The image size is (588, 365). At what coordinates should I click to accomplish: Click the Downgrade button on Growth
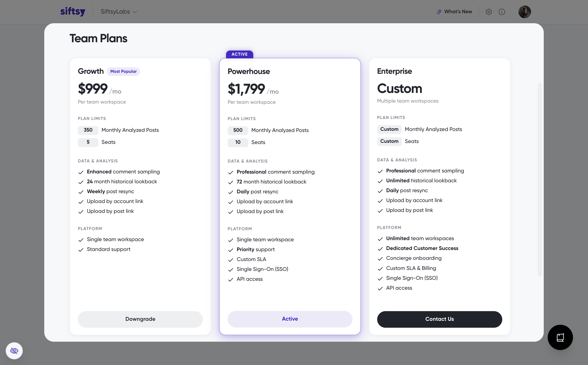pyautogui.click(x=140, y=319)
